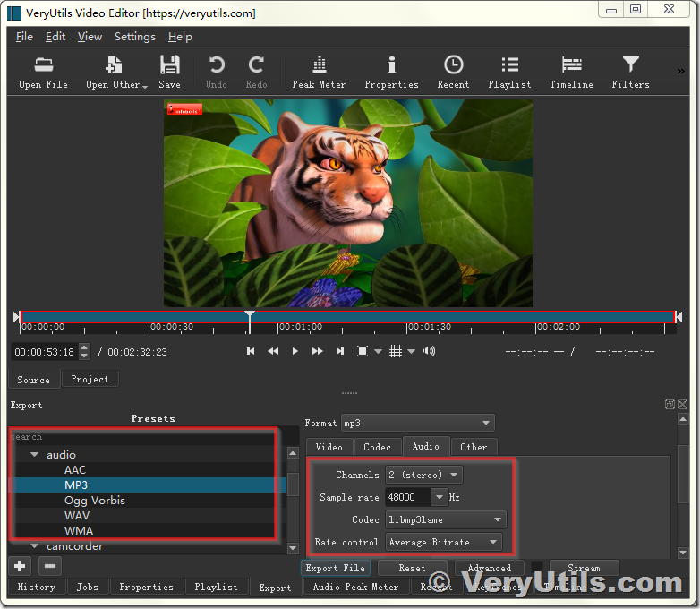Save the project with the Save icon
700x609 pixels.
point(170,73)
